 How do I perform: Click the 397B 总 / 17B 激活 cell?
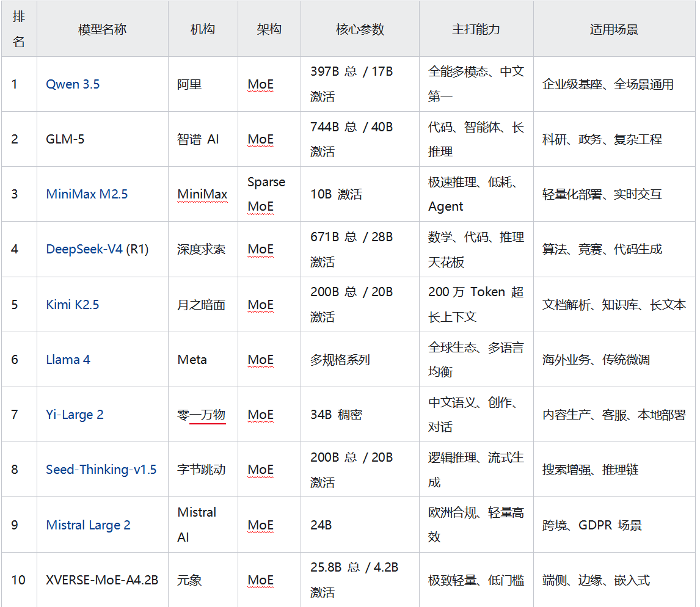(360, 84)
